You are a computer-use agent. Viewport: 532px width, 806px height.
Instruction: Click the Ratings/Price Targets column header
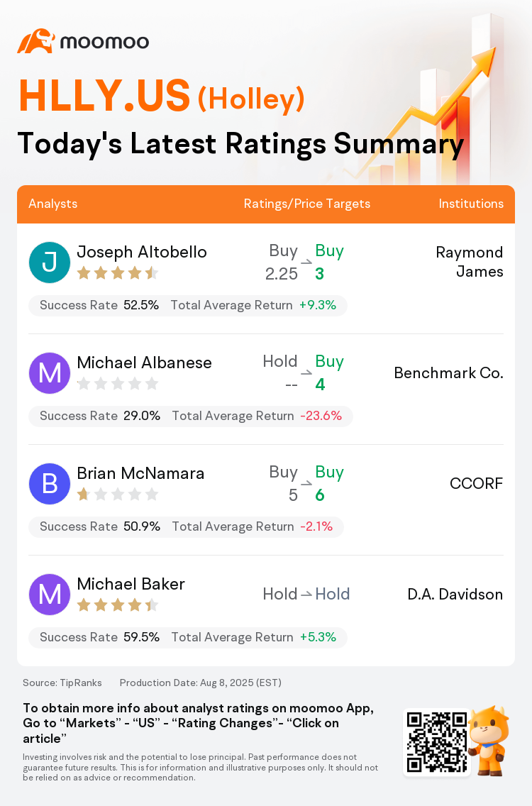[x=307, y=204]
